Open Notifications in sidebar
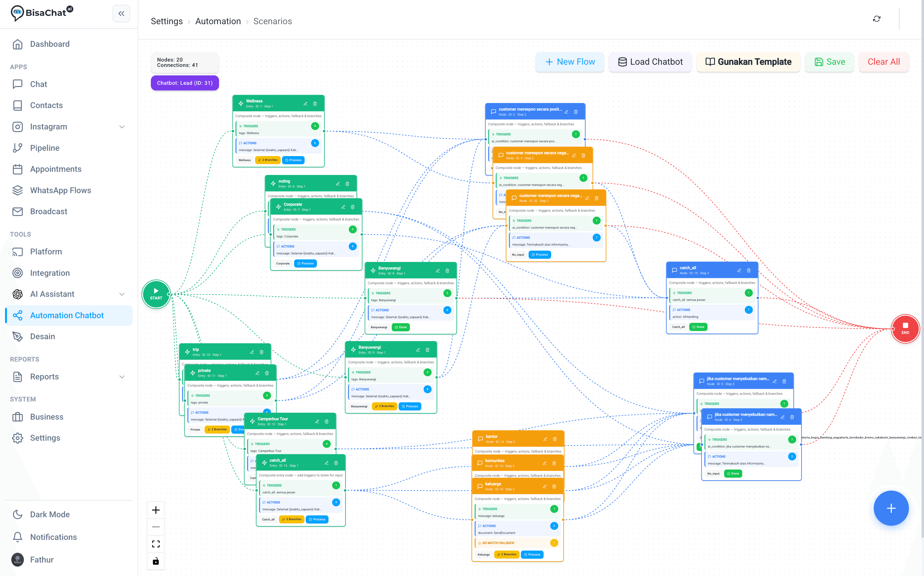This screenshot has width=924, height=576. [69, 537]
